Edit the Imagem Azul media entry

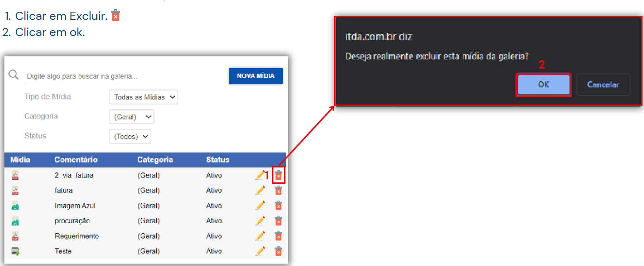pyautogui.click(x=260, y=205)
